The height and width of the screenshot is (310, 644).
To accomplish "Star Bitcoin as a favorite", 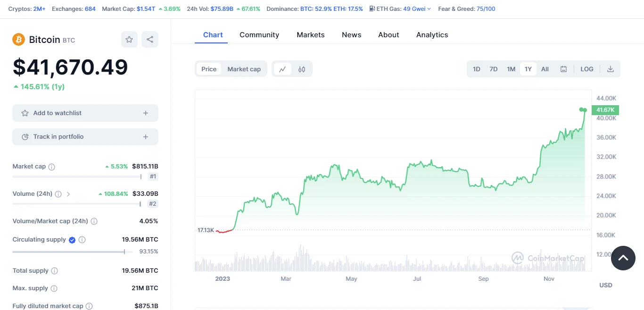I will click(x=129, y=40).
